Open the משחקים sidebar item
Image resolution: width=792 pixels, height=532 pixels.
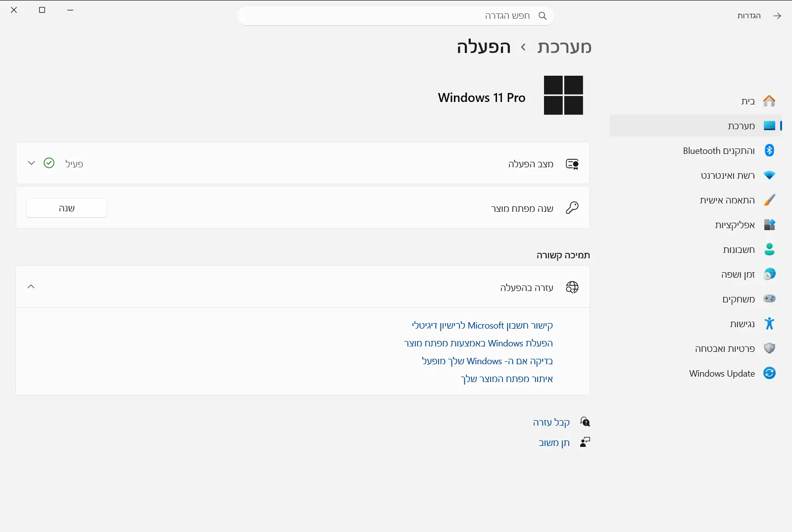[695, 299]
